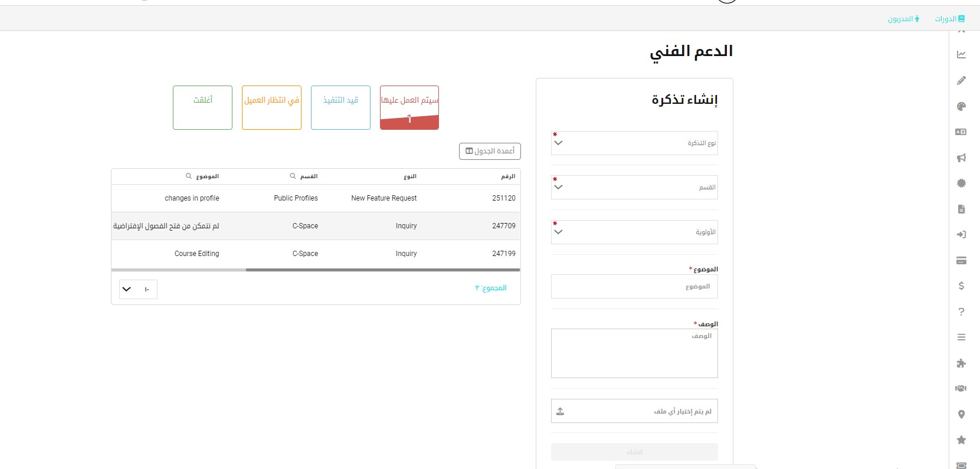The height and width of the screenshot is (469, 980).
Task: Click the الموضوع subject input field
Action: click(x=634, y=287)
